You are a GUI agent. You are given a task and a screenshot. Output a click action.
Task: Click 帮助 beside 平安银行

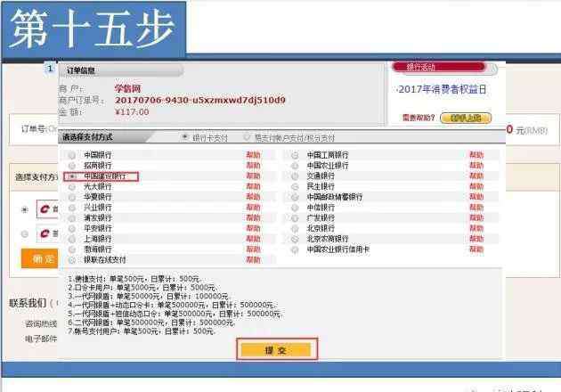point(253,228)
